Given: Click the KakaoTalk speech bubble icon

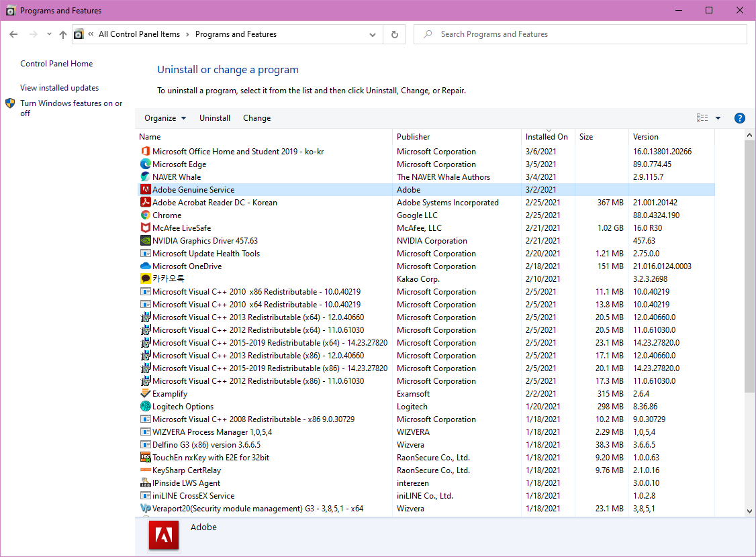Looking at the screenshot, I should point(145,279).
